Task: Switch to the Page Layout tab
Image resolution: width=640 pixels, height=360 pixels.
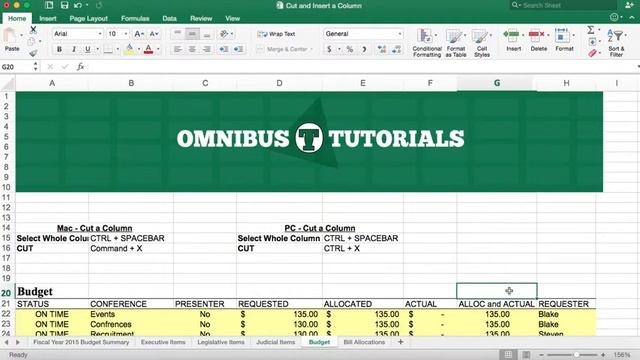Action: pos(89,18)
